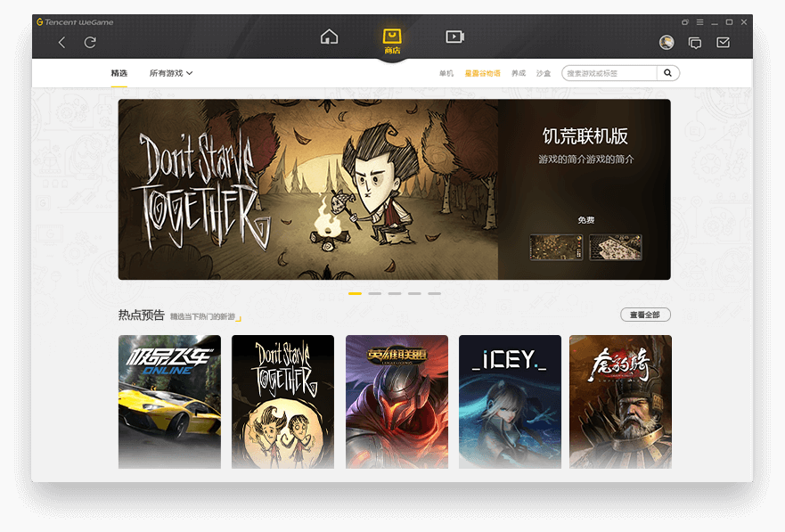
Task: Click the 热点预告 section heading
Action: coord(141,315)
